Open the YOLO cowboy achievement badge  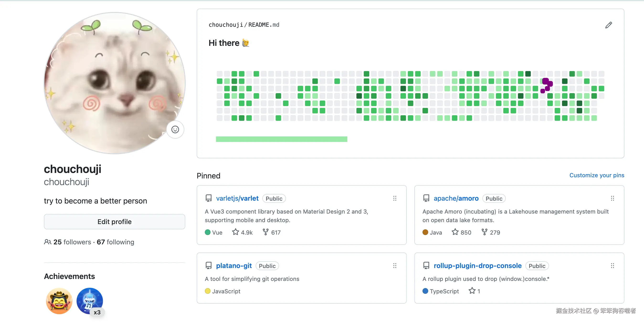coord(59,301)
